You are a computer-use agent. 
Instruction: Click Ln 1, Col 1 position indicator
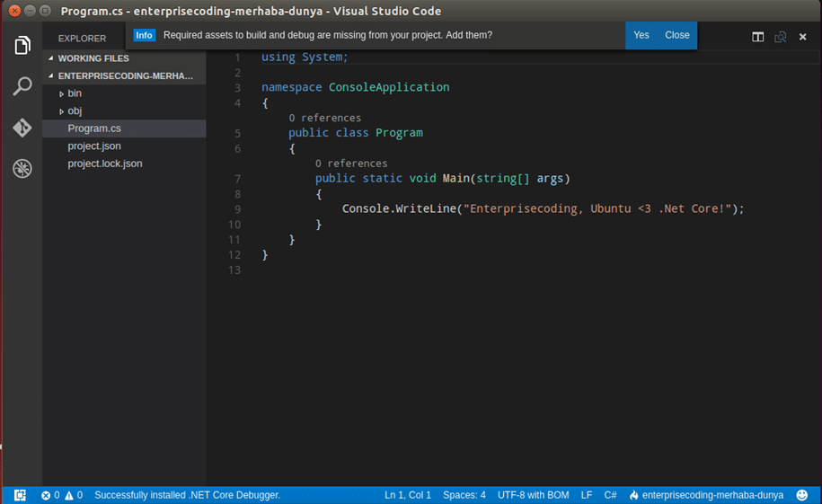pos(407,495)
